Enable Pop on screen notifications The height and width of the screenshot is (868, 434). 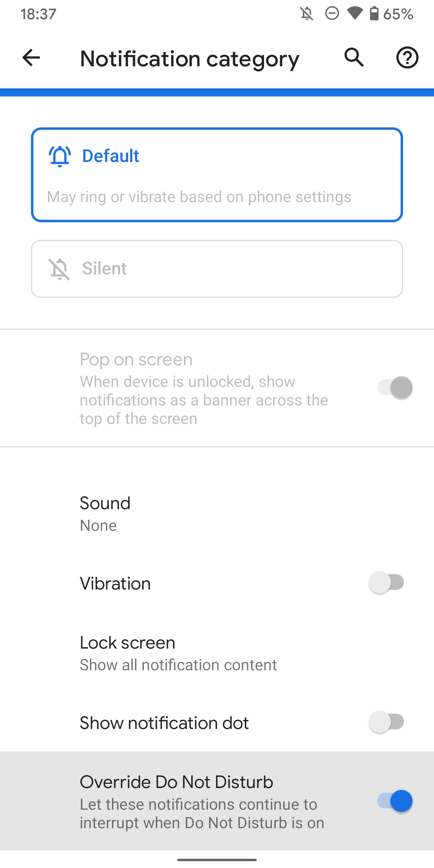395,387
